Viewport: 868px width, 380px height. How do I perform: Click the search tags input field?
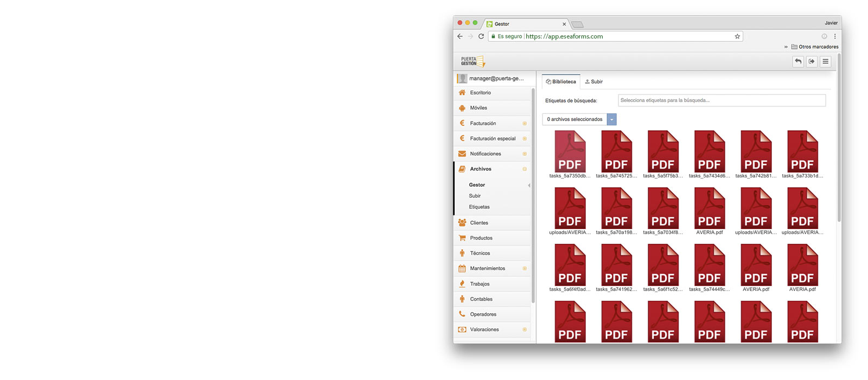click(722, 100)
